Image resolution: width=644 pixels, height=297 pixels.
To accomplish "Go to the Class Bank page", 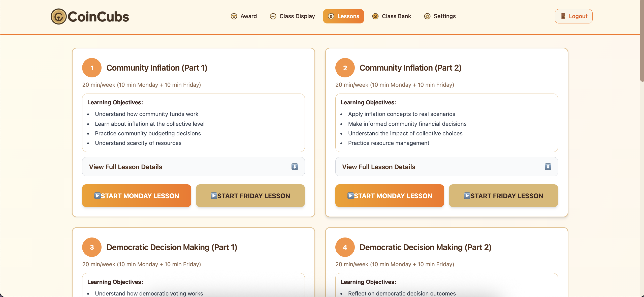I will pos(396,16).
